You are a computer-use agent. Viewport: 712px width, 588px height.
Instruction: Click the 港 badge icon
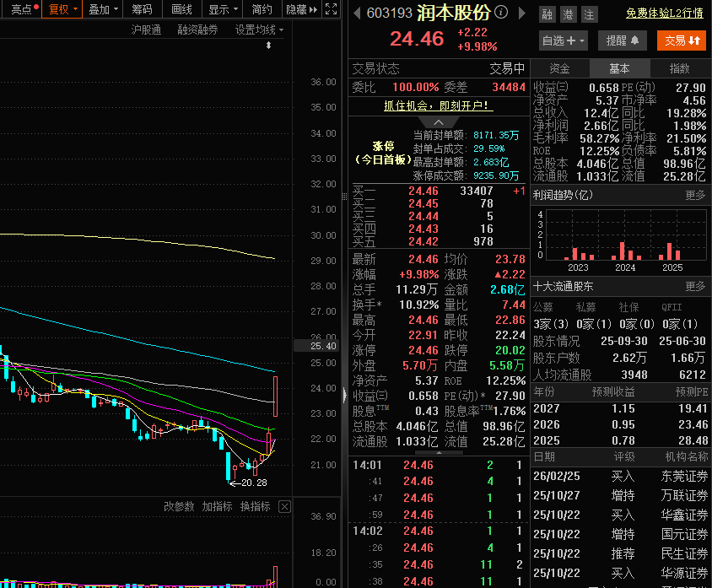click(568, 14)
